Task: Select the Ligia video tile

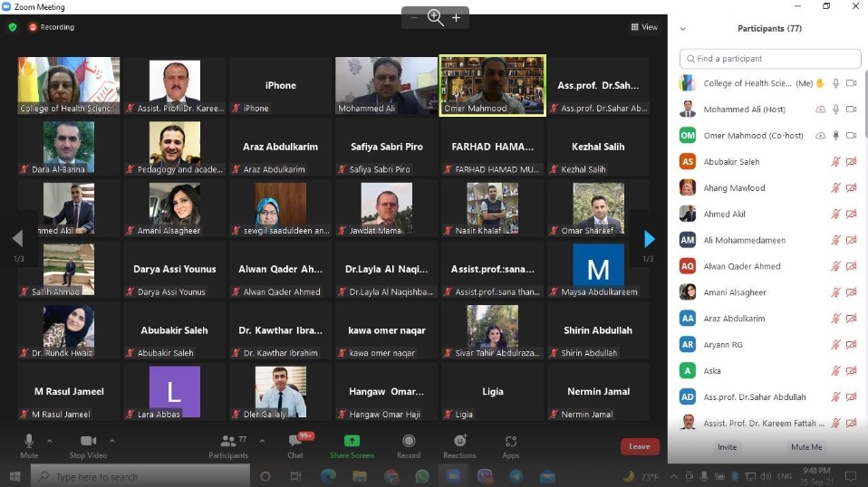Action: pyautogui.click(x=492, y=391)
